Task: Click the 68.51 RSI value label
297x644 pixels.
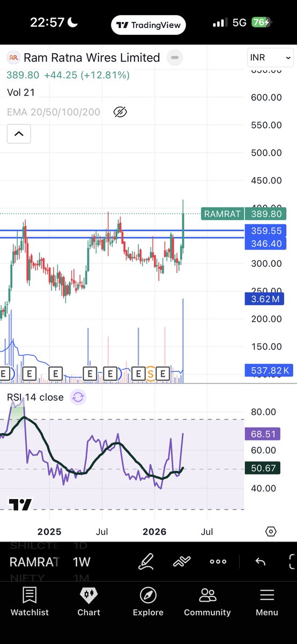Action: (x=263, y=434)
